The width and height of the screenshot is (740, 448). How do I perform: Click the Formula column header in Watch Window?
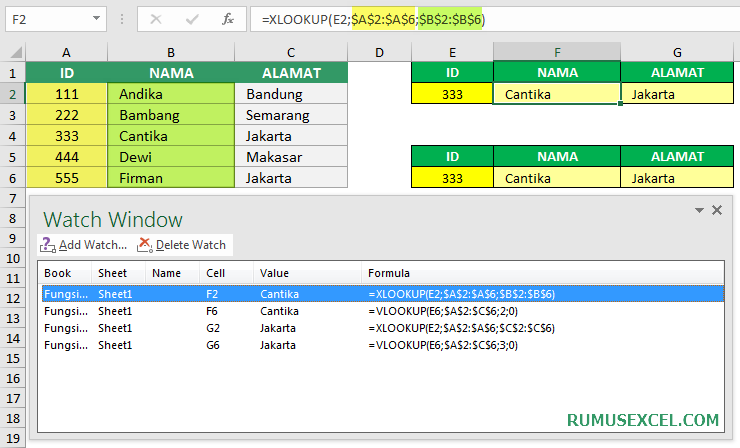coord(543,273)
